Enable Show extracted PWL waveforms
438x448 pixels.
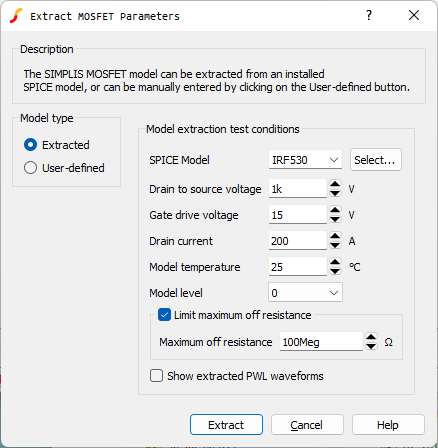click(x=156, y=376)
